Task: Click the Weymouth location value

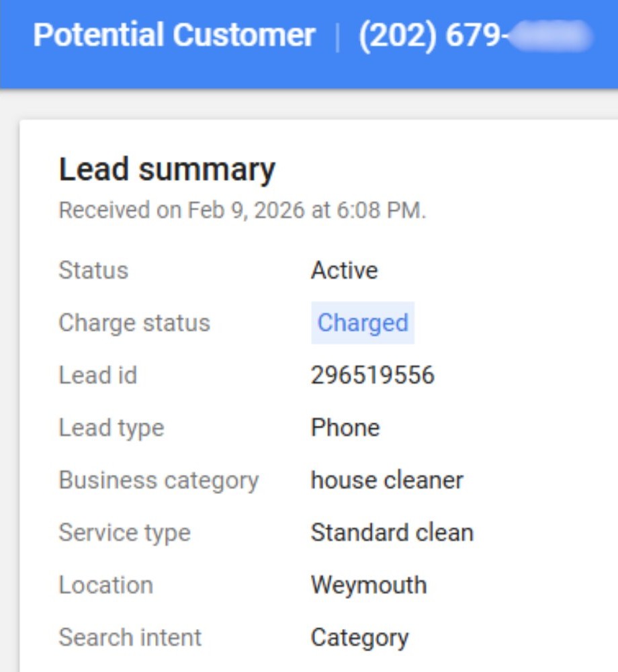Action: tap(368, 585)
